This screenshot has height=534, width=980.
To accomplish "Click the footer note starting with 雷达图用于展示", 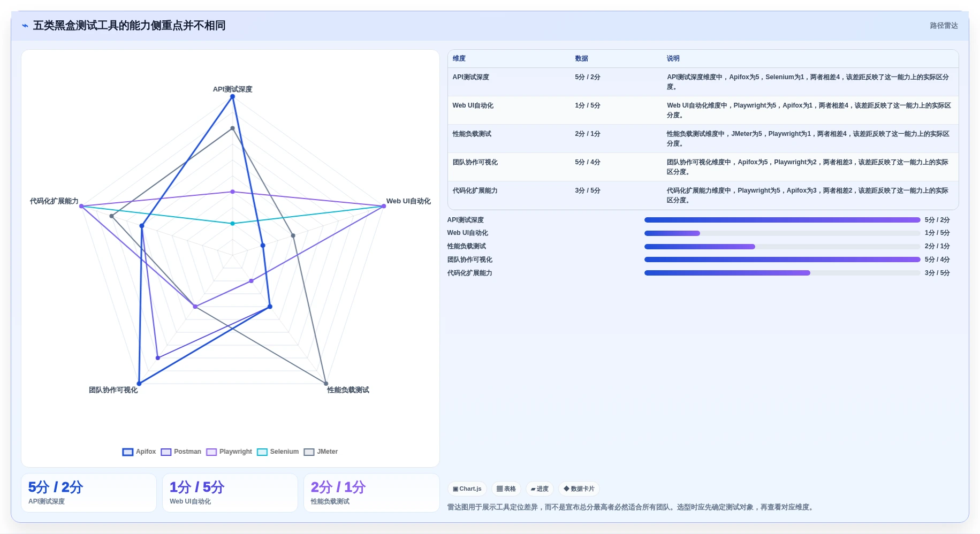I will [x=632, y=507].
